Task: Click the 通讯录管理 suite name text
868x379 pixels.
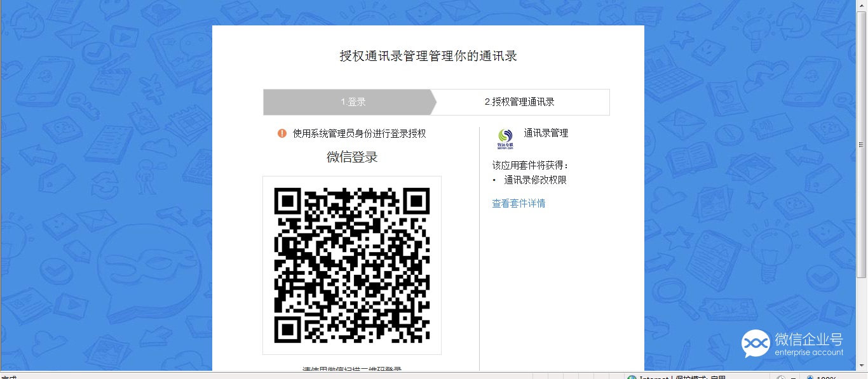Action: (x=546, y=133)
